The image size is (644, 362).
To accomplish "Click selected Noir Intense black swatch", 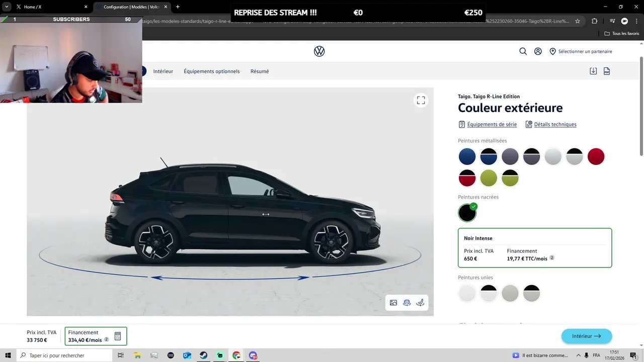I will [467, 213].
